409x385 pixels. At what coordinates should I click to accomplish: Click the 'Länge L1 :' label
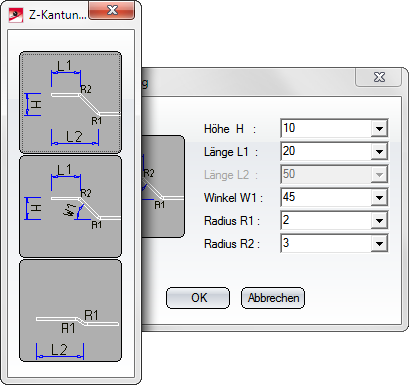tap(231, 152)
